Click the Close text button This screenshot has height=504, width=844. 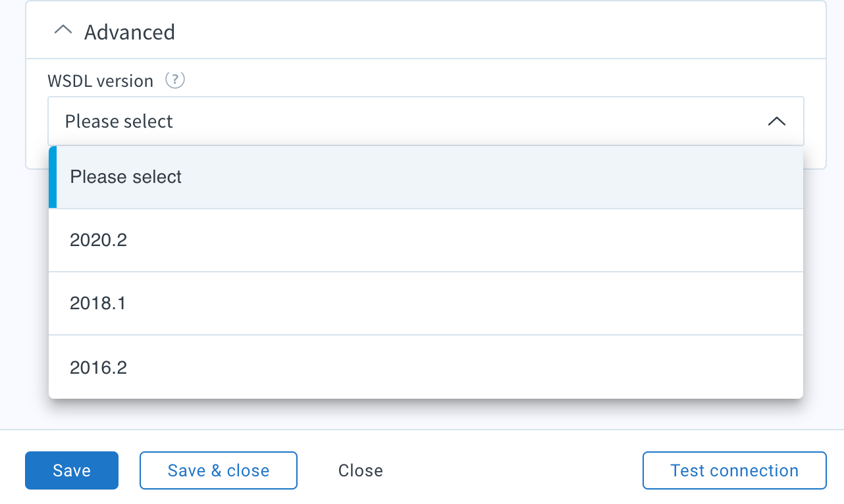pos(361,470)
